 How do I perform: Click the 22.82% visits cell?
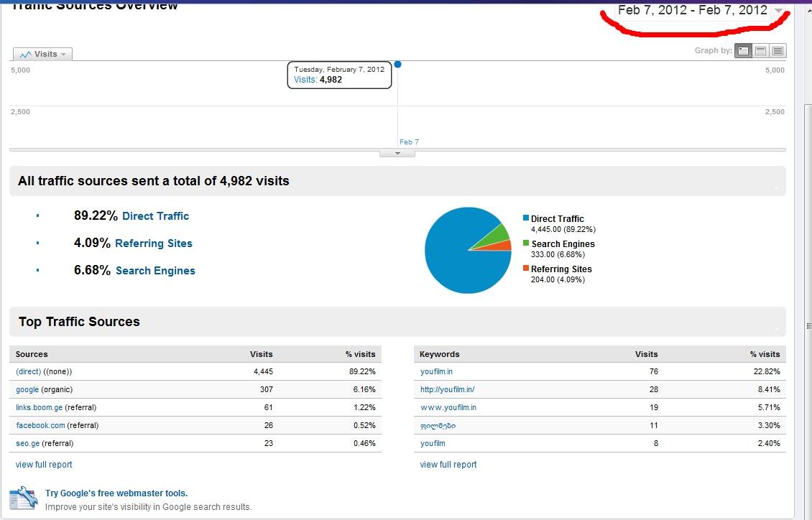pyautogui.click(x=767, y=371)
